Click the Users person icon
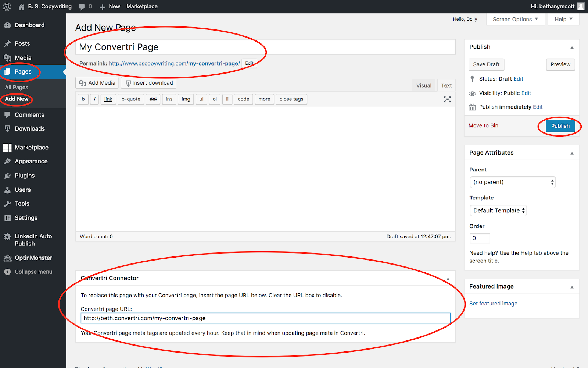The image size is (588, 368). coord(7,190)
